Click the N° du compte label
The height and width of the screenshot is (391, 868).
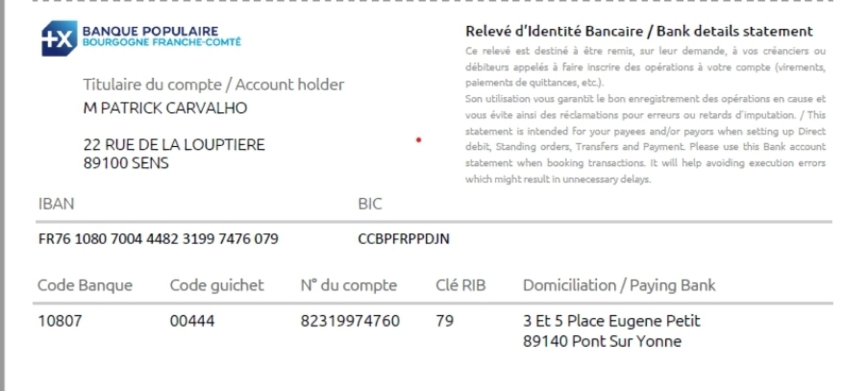[x=349, y=285]
